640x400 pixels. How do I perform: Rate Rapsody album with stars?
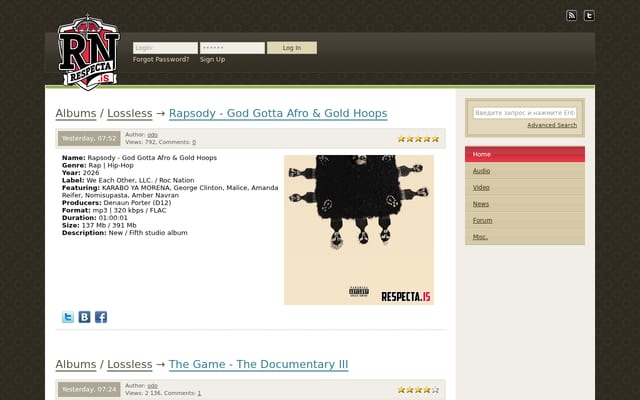click(418, 139)
